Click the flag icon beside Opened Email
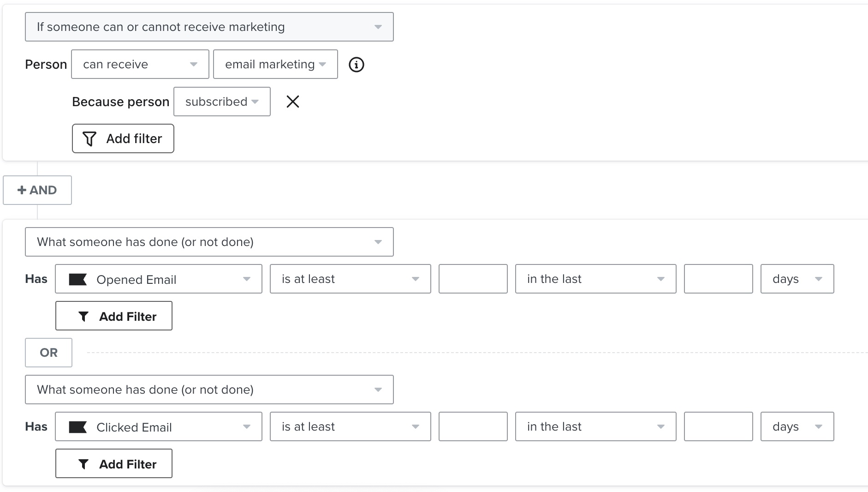Screen dimensions: 868x492 (77, 279)
